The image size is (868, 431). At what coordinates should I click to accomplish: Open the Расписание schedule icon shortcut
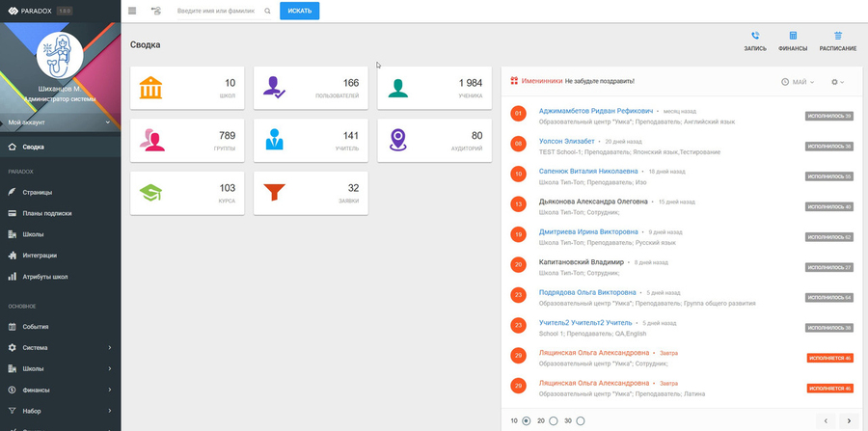[837, 36]
